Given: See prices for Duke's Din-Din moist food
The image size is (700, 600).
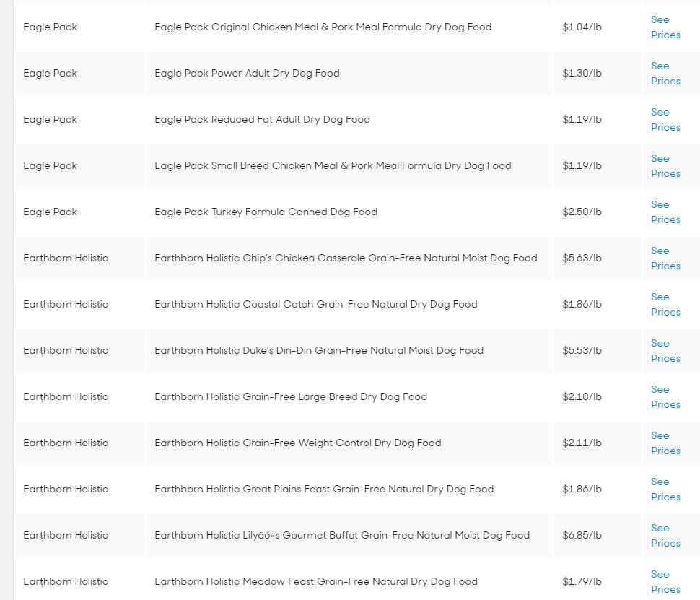Looking at the screenshot, I should pyautogui.click(x=665, y=351).
